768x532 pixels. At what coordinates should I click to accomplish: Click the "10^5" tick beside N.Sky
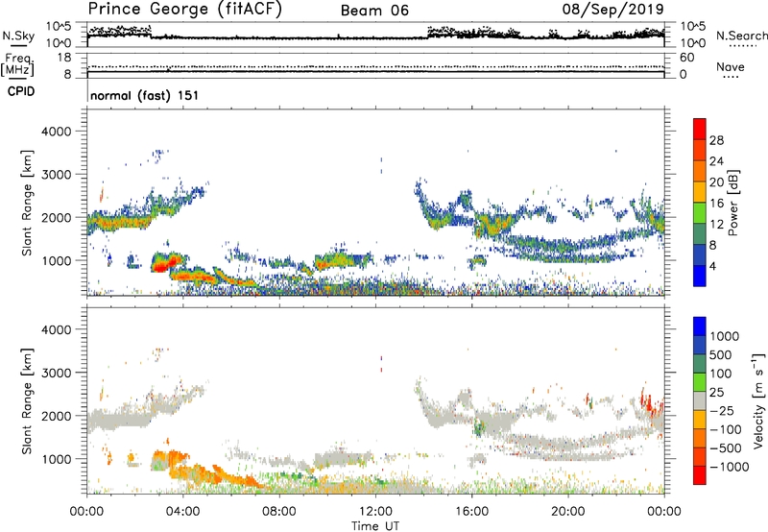coord(59,26)
